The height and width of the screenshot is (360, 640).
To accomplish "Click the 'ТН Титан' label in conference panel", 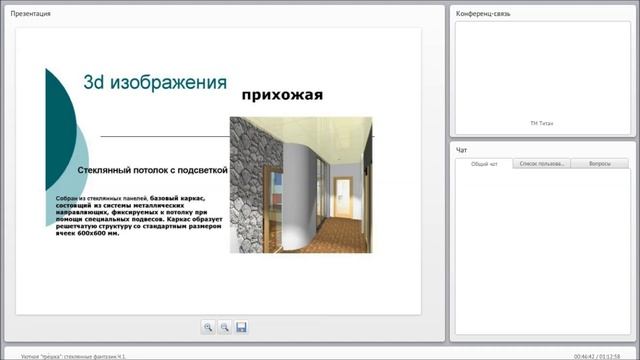I will [x=542, y=123].
